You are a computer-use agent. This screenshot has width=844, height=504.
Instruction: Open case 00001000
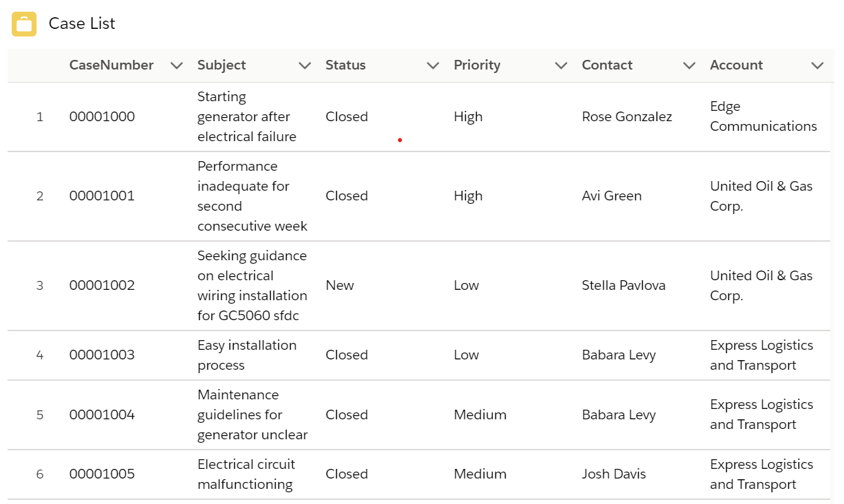tap(102, 116)
